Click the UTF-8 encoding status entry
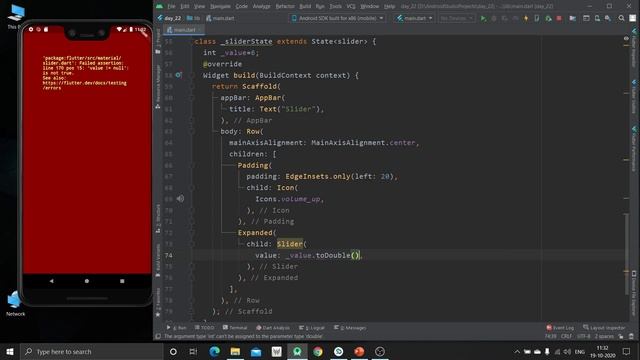Image resolution: width=640 pixels, height=360 pixels. (x=583, y=336)
